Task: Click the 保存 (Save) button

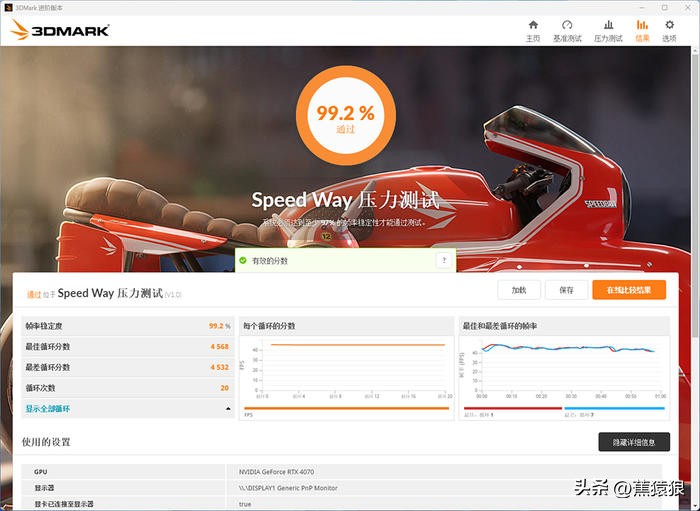Action: point(566,290)
